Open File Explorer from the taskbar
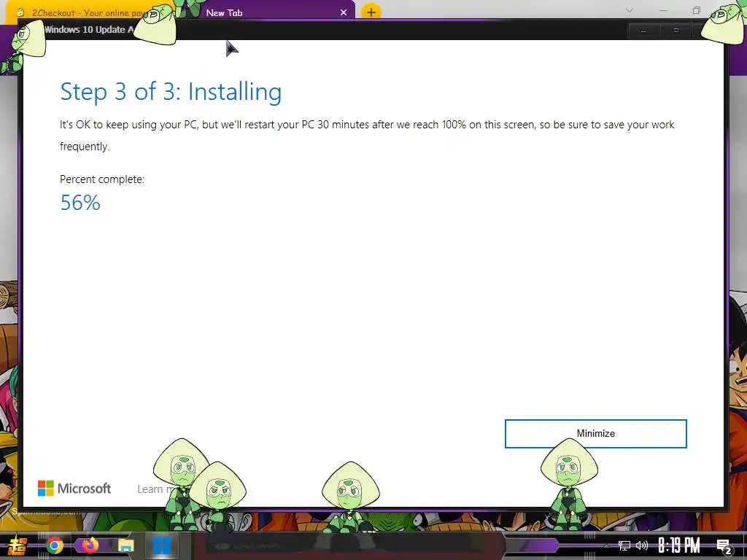 pyautogui.click(x=125, y=545)
